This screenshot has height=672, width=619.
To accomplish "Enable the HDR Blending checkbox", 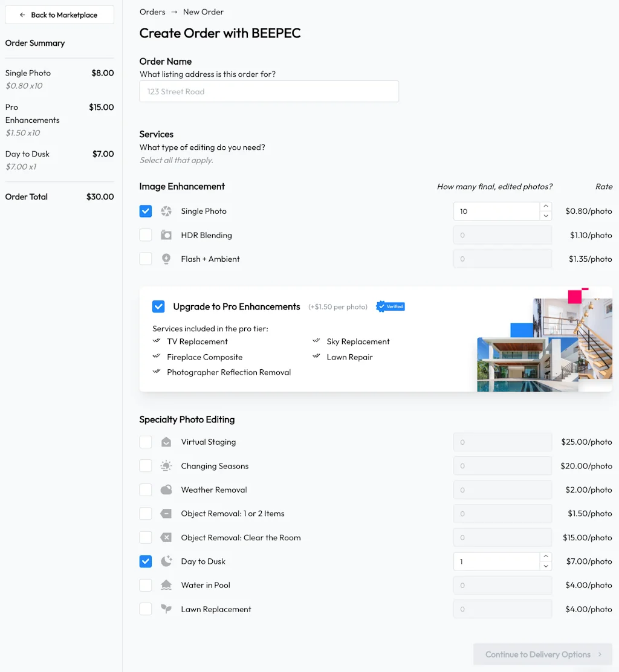I will [146, 235].
